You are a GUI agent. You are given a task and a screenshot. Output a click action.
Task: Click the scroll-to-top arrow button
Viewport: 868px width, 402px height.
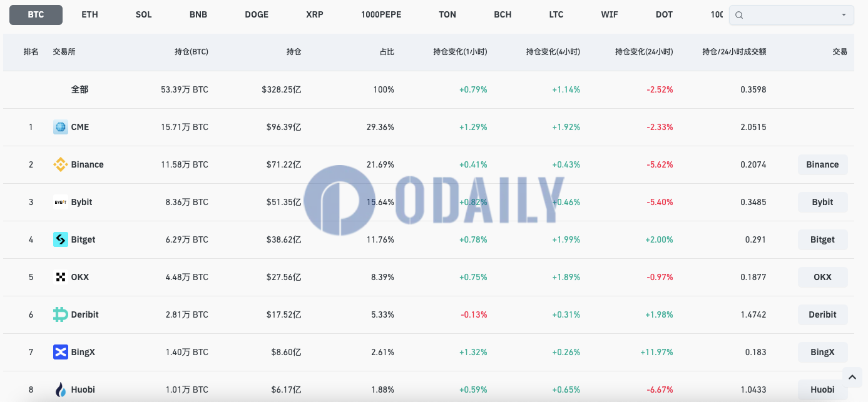point(852,377)
